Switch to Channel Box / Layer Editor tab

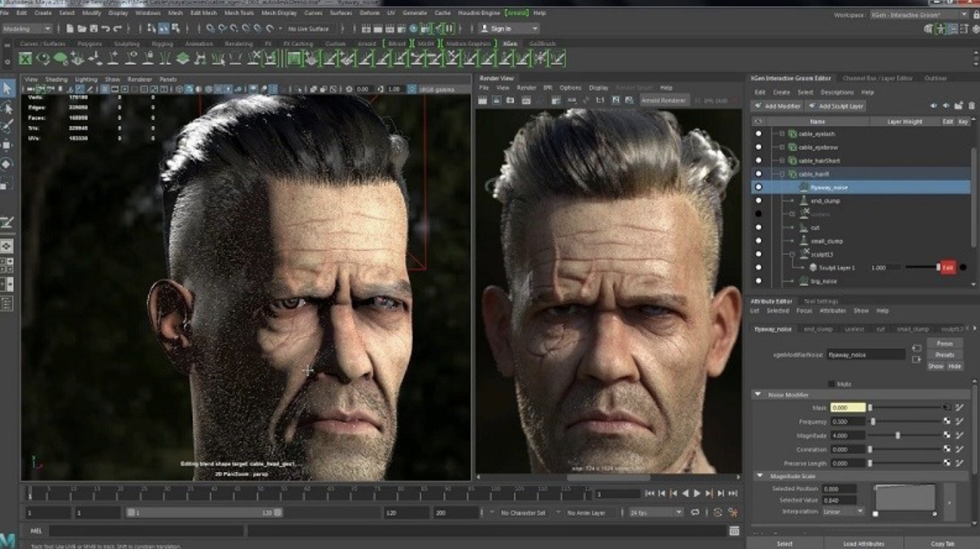click(878, 79)
